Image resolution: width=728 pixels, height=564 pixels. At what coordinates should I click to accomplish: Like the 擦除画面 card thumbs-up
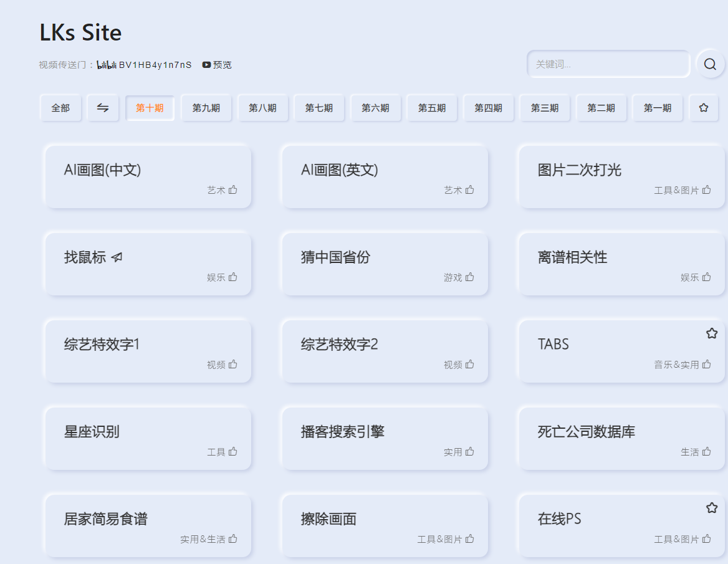pos(470,539)
